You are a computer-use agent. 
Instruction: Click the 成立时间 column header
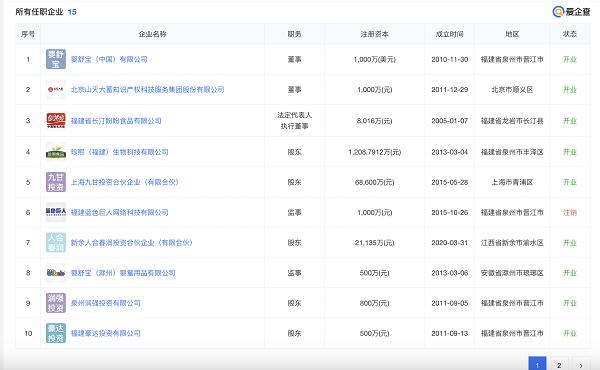point(450,34)
